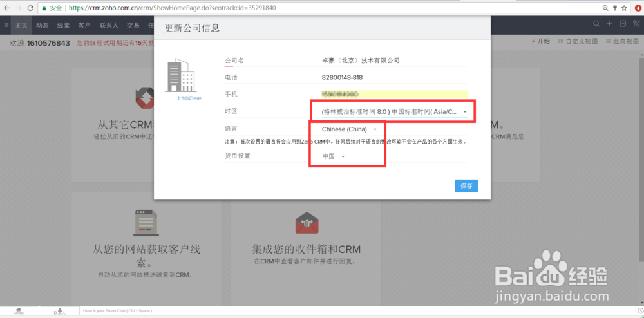The width and height of the screenshot is (644, 318).
Task: Click the highlighted 手机 field
Action: [394, 95]
